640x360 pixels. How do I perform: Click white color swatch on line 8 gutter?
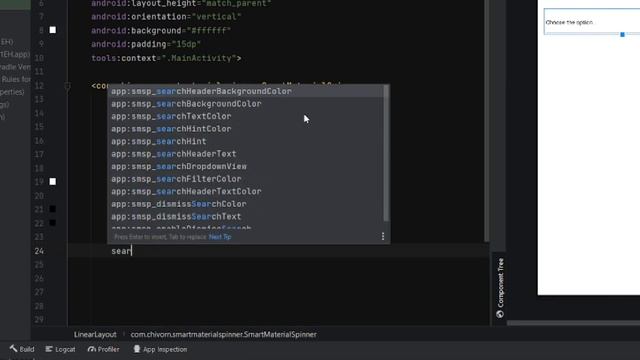click(x=53, y=30)
